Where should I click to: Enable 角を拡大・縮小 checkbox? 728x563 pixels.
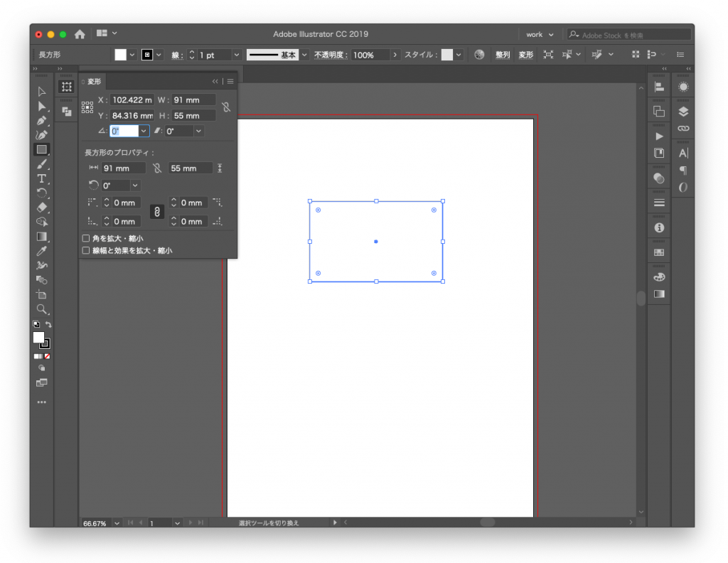(x=86, y=238)
